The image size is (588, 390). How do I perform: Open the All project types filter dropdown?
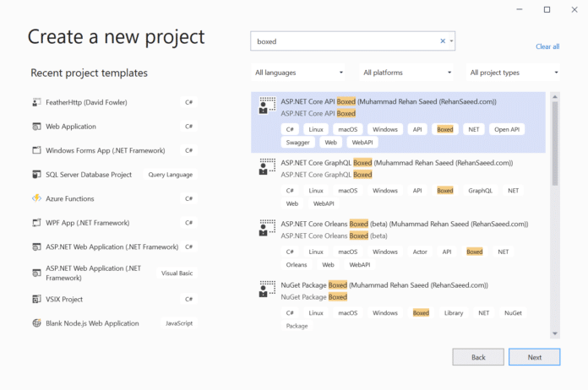tap(513, 73)
